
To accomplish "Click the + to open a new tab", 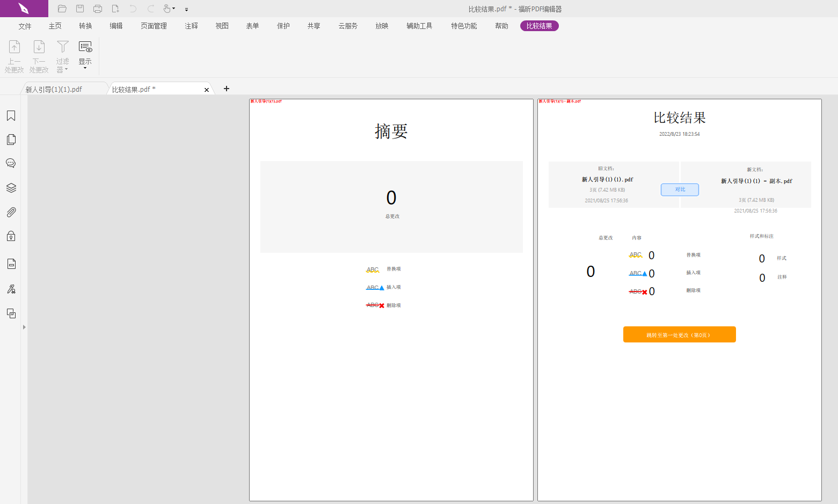I will pyautogui.click(x=226, y=89).
